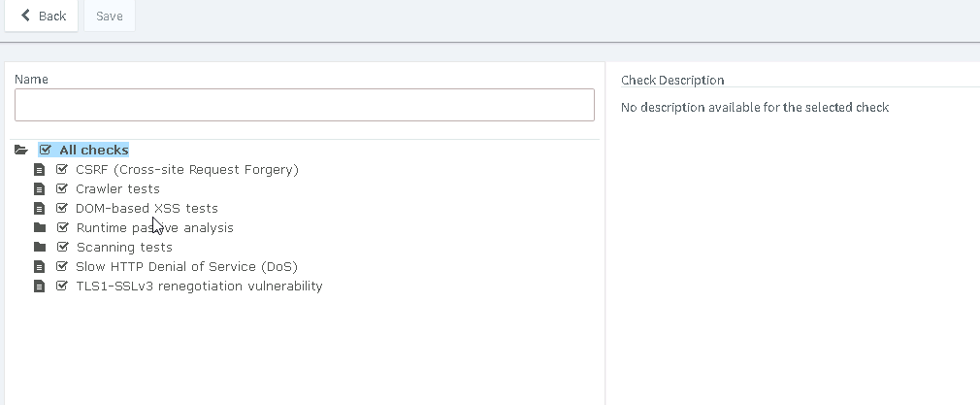The image size is (980, 405).
Task: Collapse the All checks open folder icon
Action: pos(21,151)
